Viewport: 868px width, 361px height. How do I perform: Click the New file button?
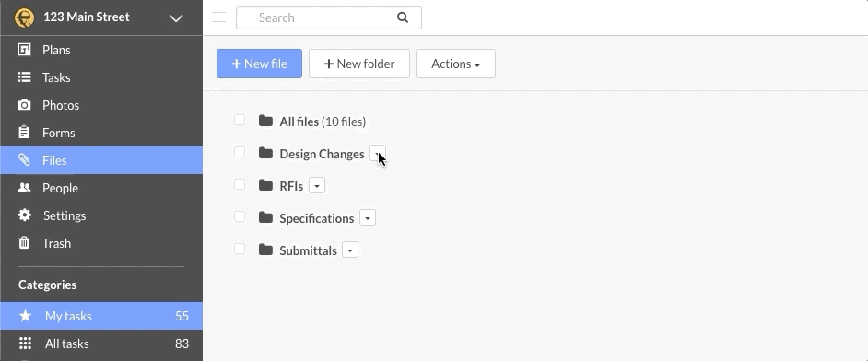[259, 64]
